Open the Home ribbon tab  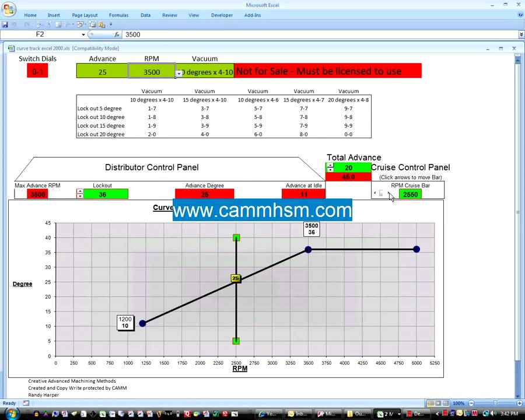click(x=30, y=15)
